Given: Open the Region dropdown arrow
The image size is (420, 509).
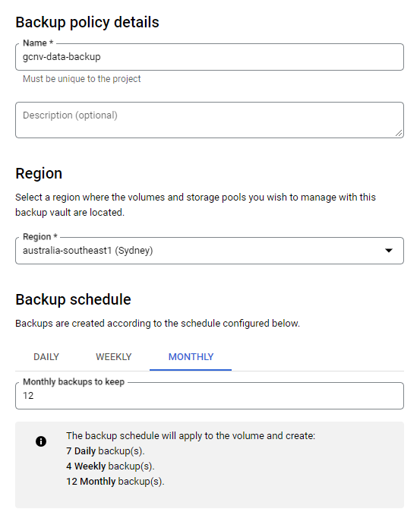Looking at the screenshot, I should [x=389, y=250].
